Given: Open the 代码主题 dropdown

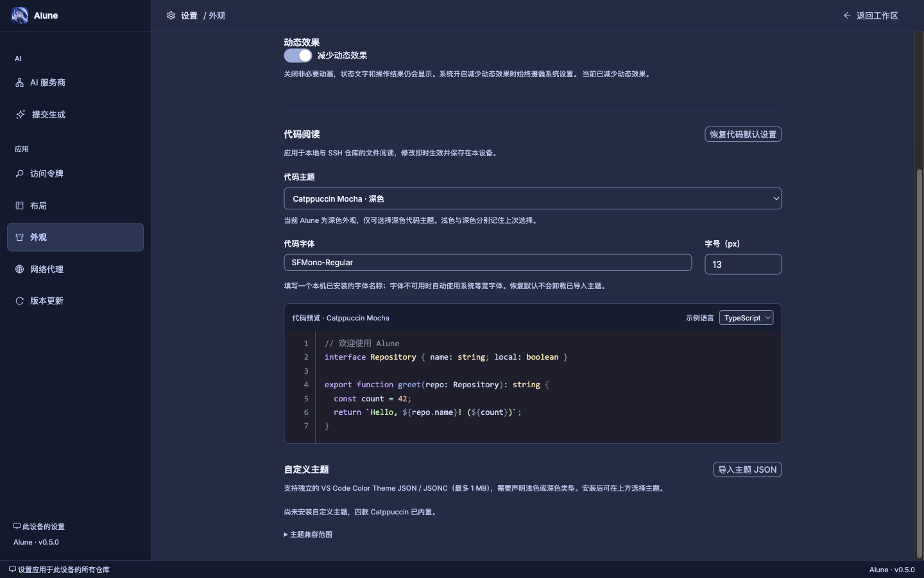Looking at the screenshot, I should (x=533, y=198).
